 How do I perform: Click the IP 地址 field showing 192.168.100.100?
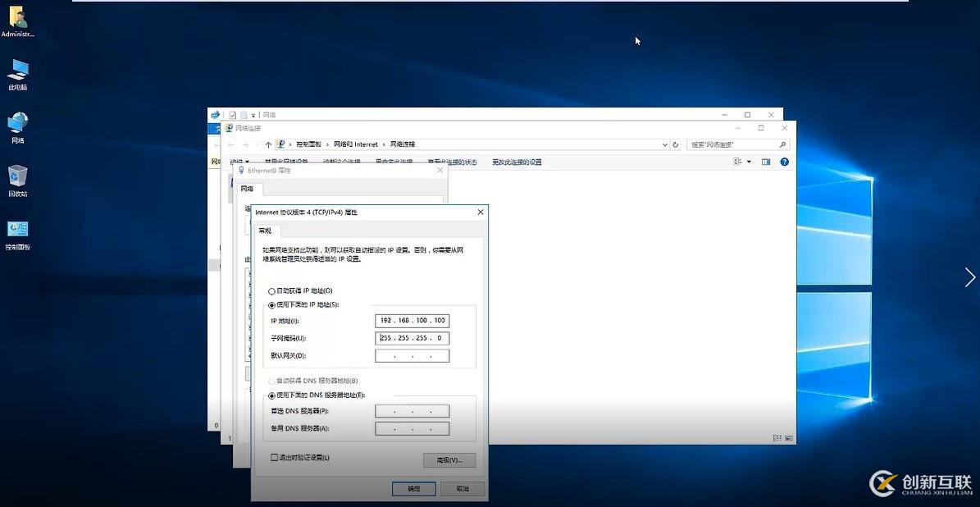[412, 321]
